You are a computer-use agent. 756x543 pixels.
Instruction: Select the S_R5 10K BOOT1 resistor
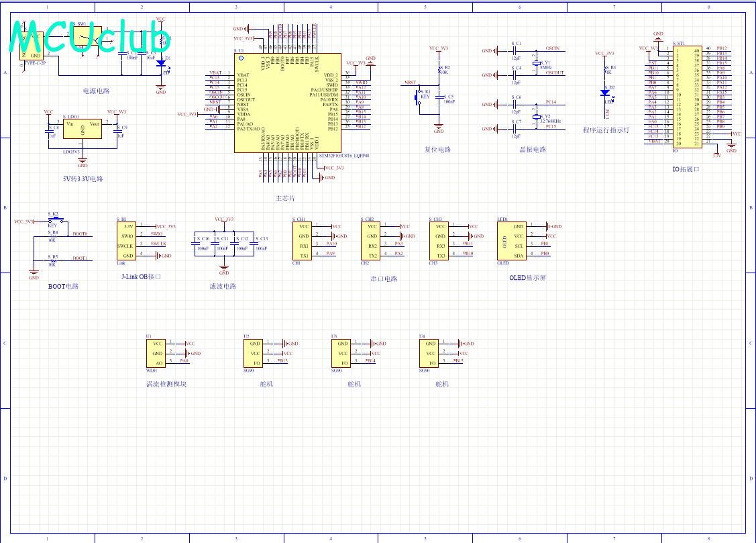coord(53,261)
